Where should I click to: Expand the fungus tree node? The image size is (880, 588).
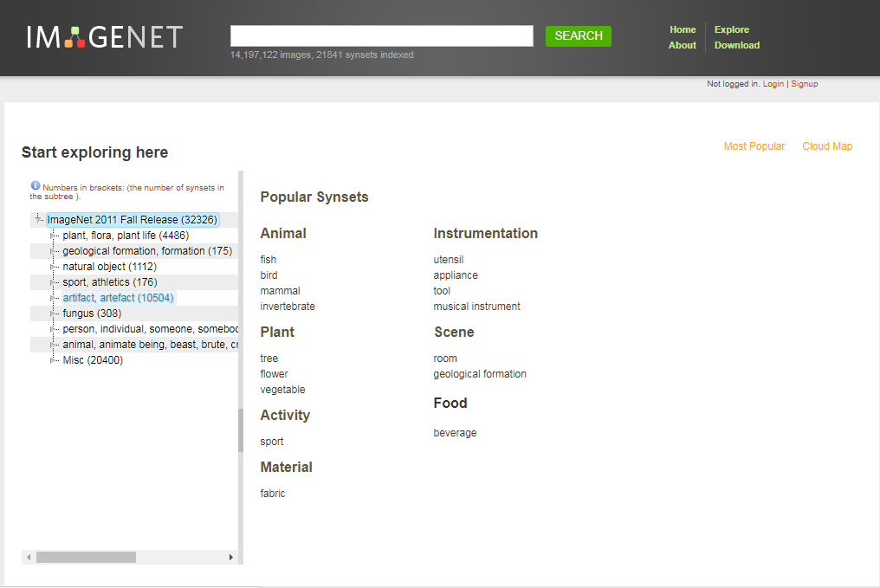[54, 313]
